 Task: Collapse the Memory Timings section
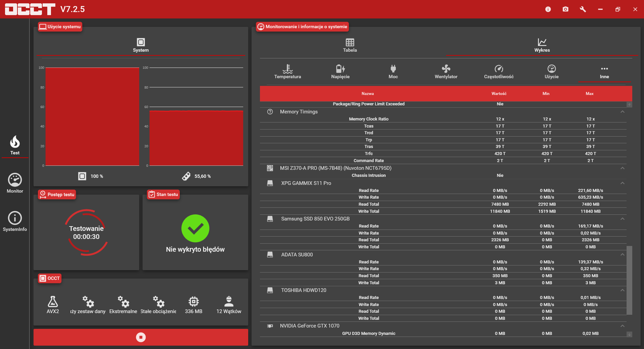point(623,112)
